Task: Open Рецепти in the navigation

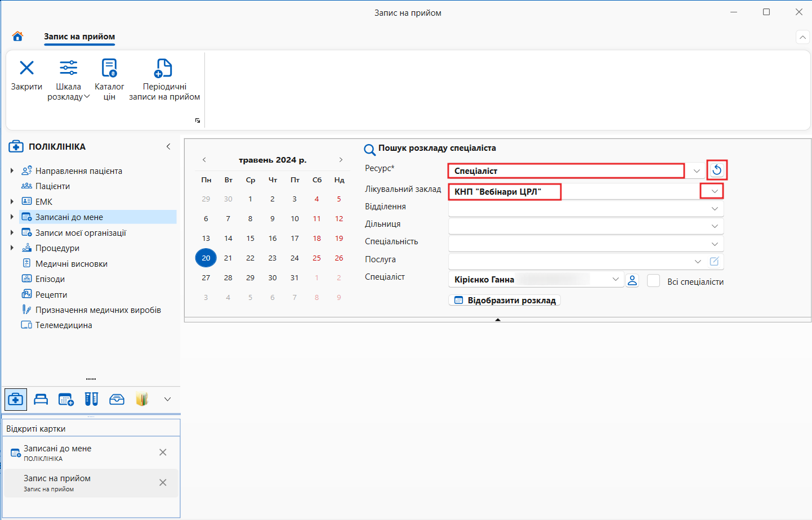Action: coord(51,294)
